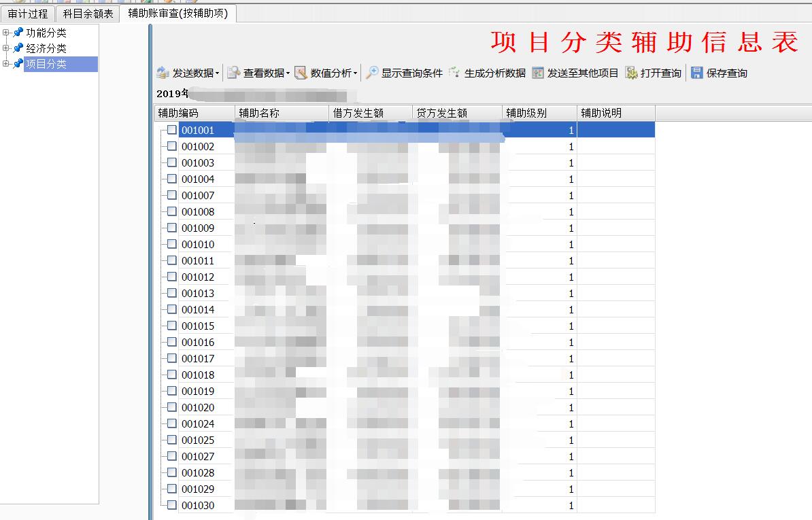Click the 显示查询条件 magnifier icon
812x520 pixels.
[x=372, y=73]
